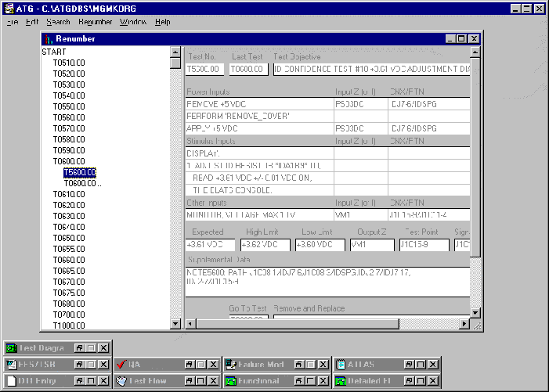Open the Search menu
Screen dimensions: 549x392
(x=58, y=22)
